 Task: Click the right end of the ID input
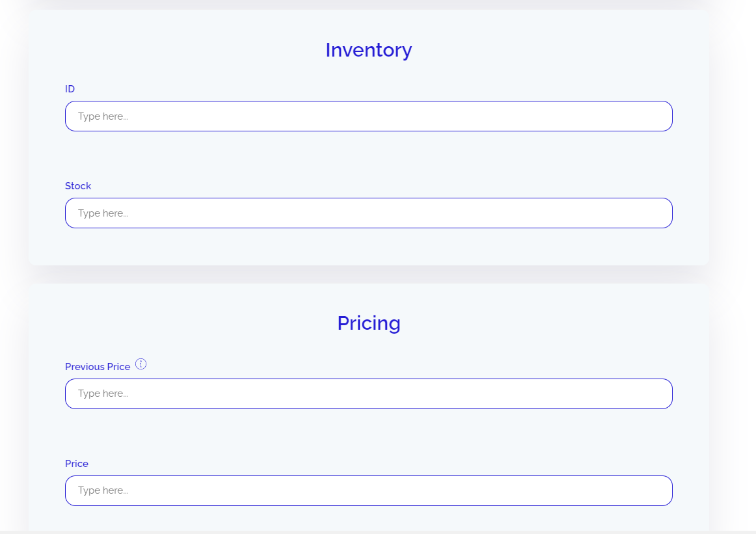[x=657, y=116]
